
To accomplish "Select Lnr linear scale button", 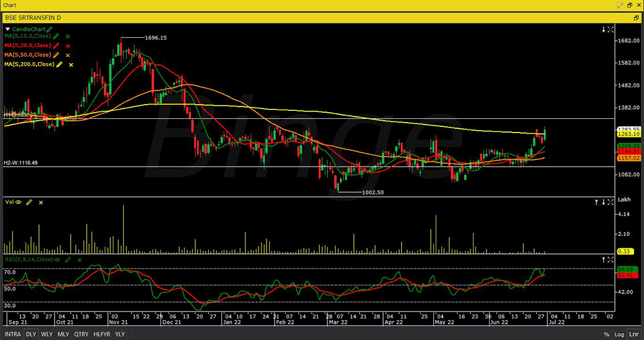I will (x=633, y=334).
